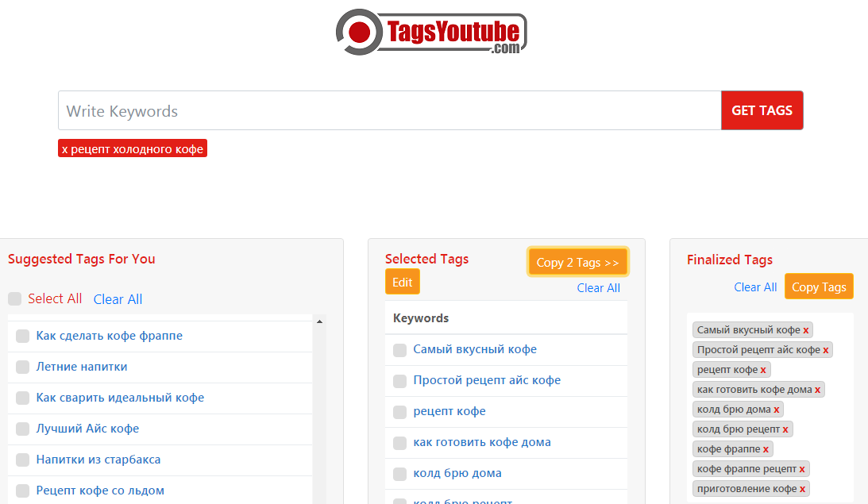Focus the Write Keywords input field
The width and height of the screenshot is (868, 504).
point(389,111)
